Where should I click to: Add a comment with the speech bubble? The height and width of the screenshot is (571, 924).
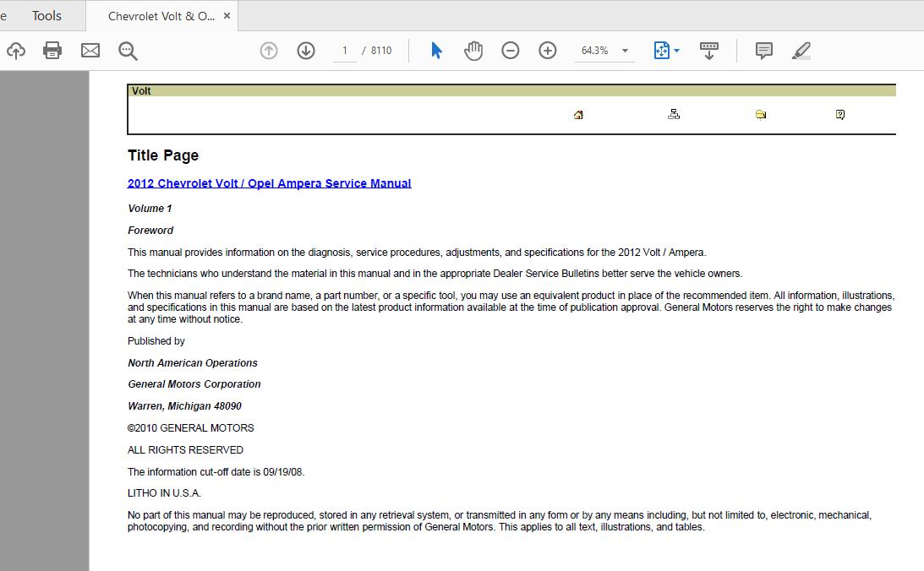[763, 51]
